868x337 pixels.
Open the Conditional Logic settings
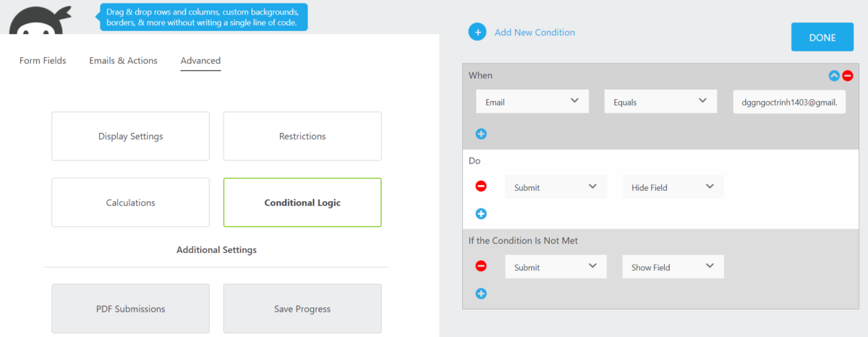point(302,202)
